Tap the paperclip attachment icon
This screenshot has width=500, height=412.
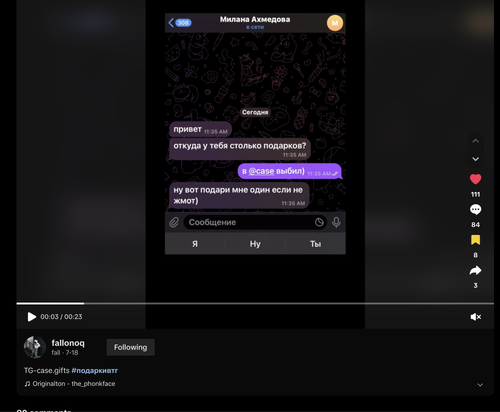click(x=174, y=222)
